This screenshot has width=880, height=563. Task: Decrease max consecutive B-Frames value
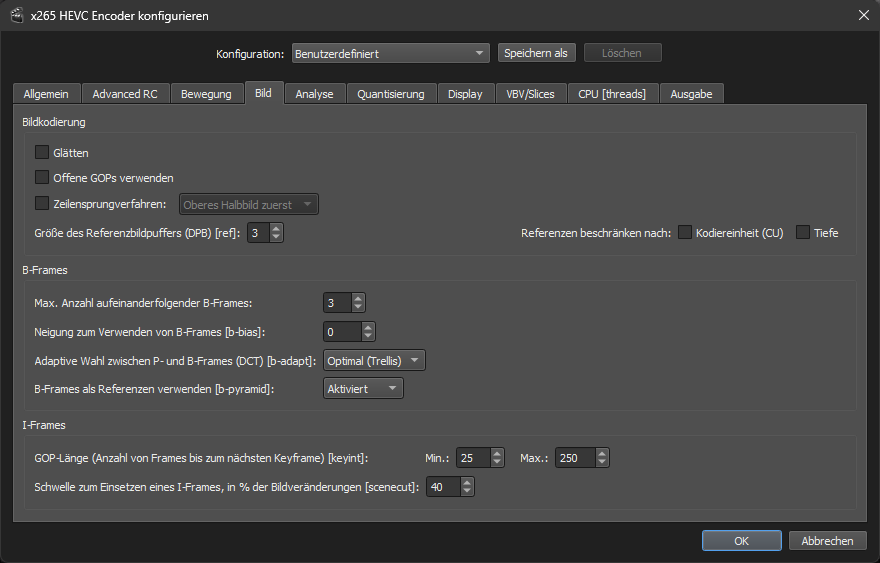[x=358, y=308]
